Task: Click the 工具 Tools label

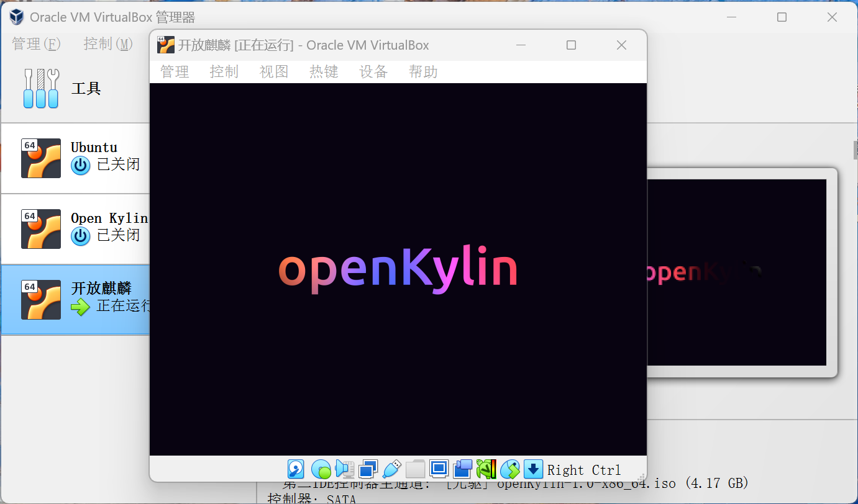Action: (86, 88)
